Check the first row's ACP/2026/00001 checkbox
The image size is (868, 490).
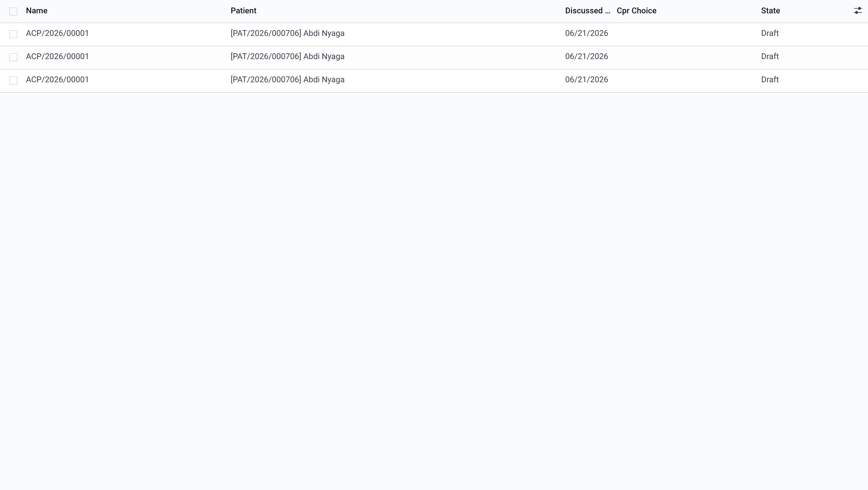point(13,34)
